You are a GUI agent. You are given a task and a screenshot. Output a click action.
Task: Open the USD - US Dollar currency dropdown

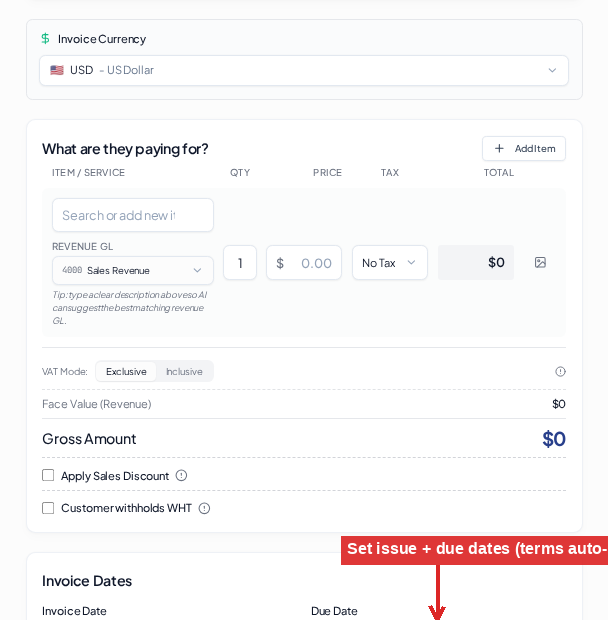coord(304,70)
